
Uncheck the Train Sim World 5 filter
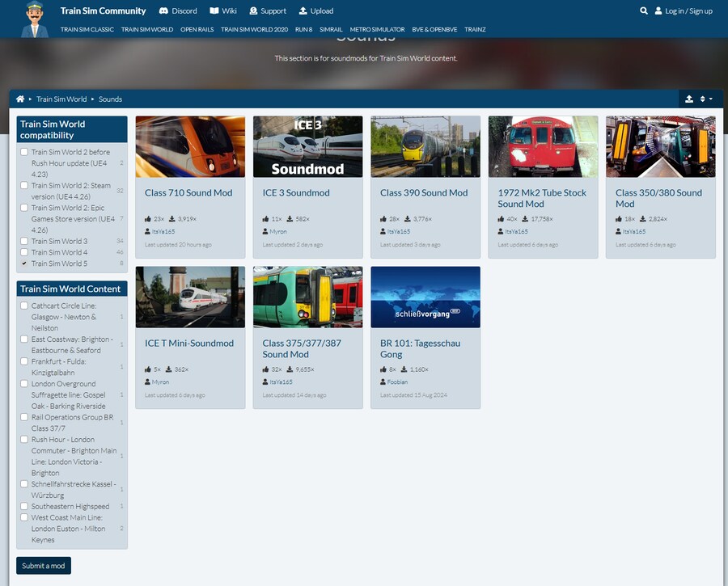pos(24,263)
